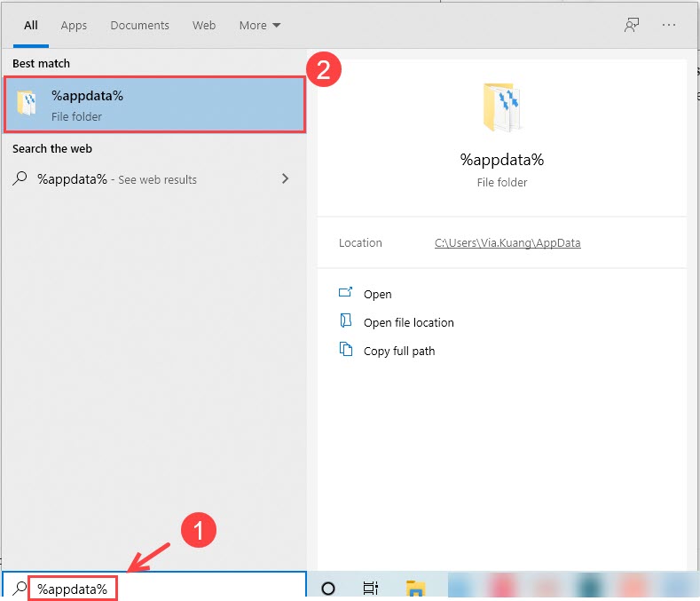This screenshot has width=700, height=601.
Task: Open the C:\Users\Via.Kuang\AppData location link
Action: [x=507, y=243]
